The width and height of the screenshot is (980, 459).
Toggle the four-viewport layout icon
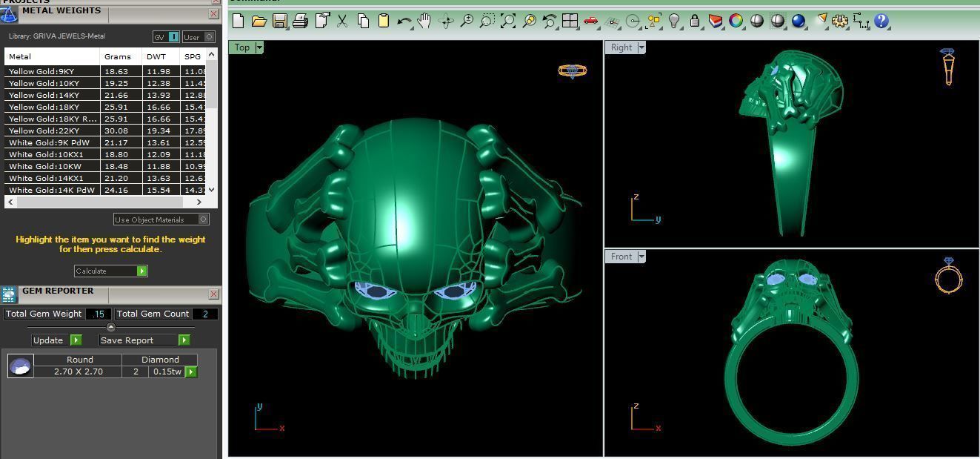[570, 22]
